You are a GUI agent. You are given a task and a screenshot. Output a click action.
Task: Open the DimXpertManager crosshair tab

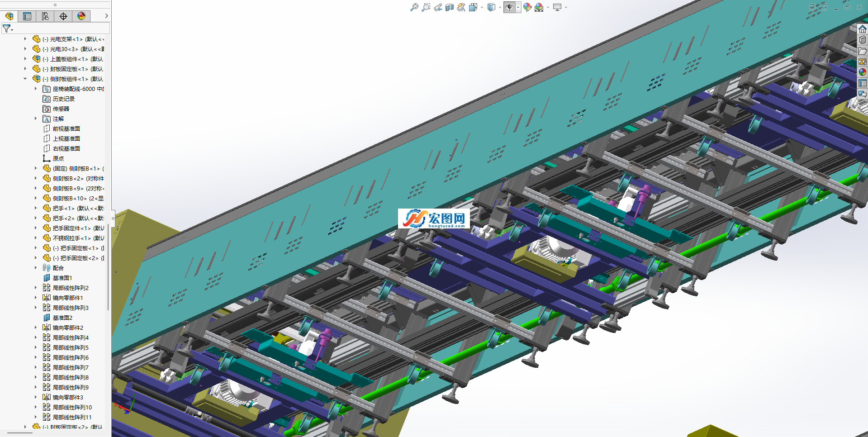[63, 16]
